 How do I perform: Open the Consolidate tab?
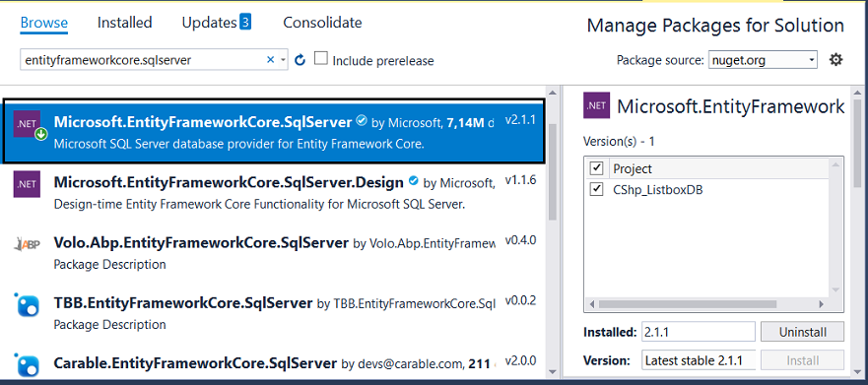click(x=322, y=23)
